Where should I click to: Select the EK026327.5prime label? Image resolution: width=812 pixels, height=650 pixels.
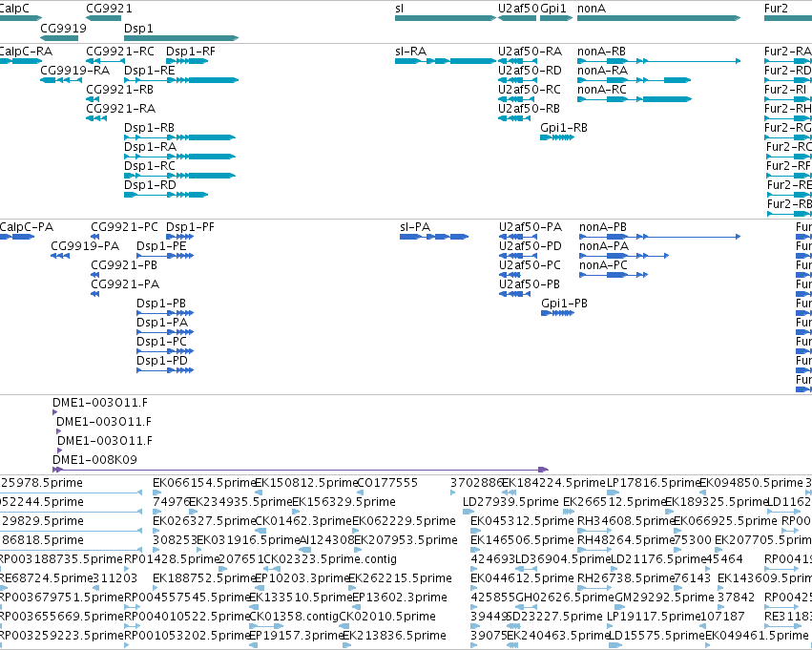point(204,521)
